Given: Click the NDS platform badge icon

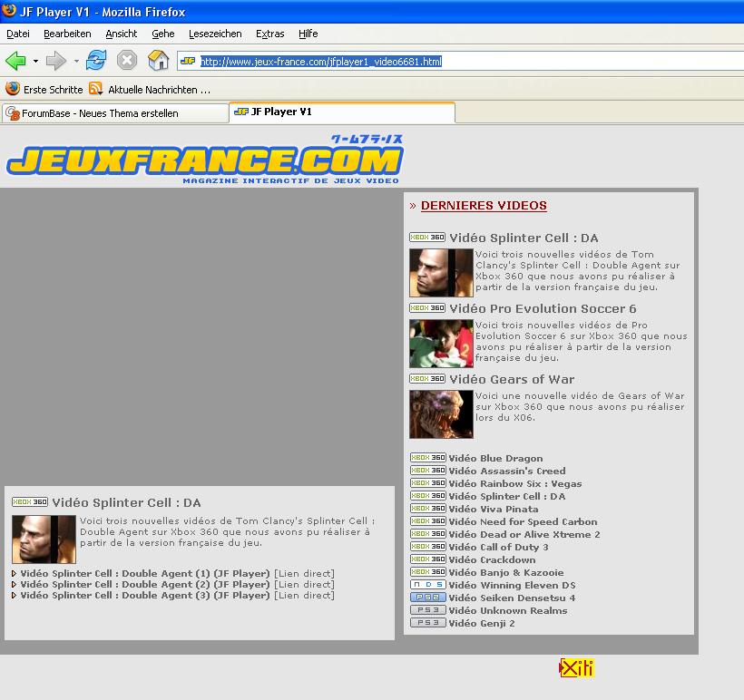Looking at the screenshot, I should point(428,585).
